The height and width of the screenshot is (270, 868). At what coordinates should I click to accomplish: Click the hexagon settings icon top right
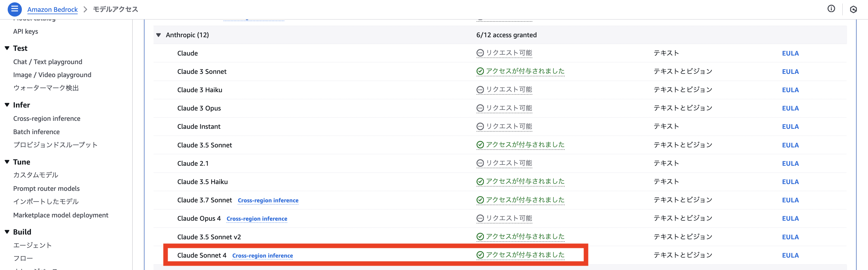[x=854, y=9]
